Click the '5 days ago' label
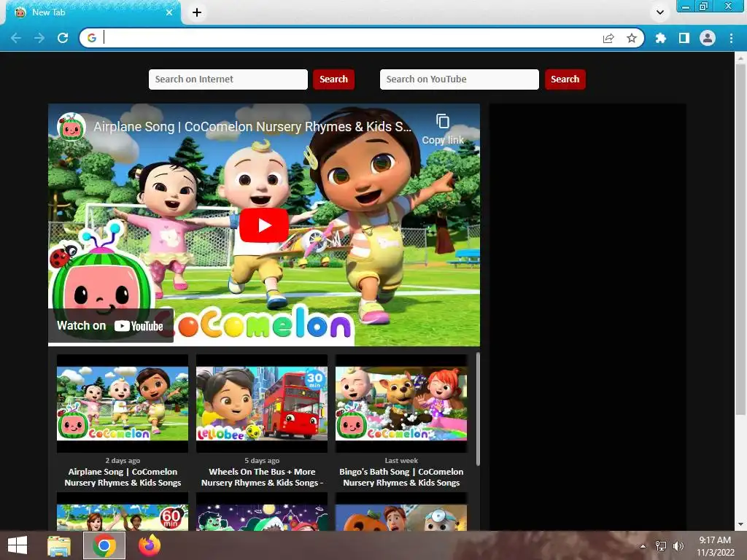Screen dimensions: 747x560 point(262,461)
